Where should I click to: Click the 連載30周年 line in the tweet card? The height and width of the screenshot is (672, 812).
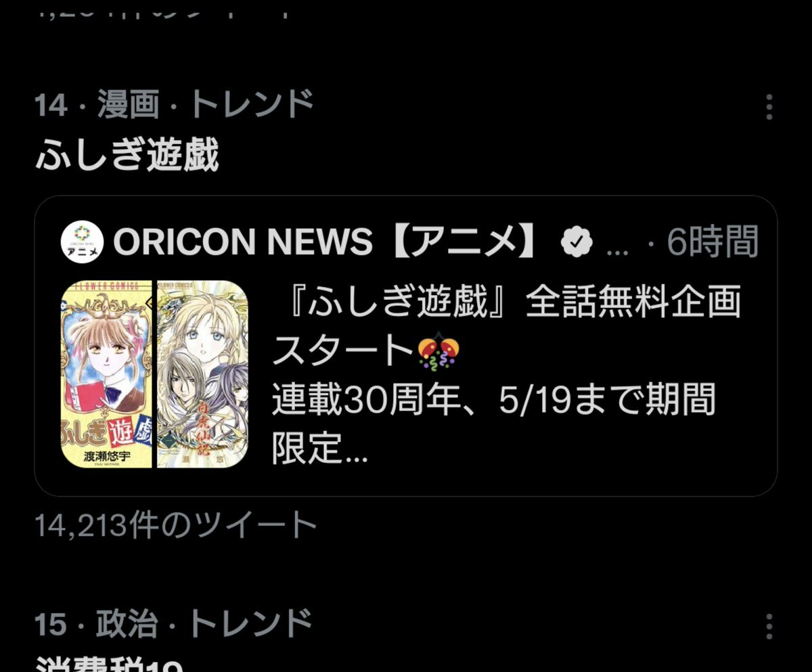click(494, 402)
